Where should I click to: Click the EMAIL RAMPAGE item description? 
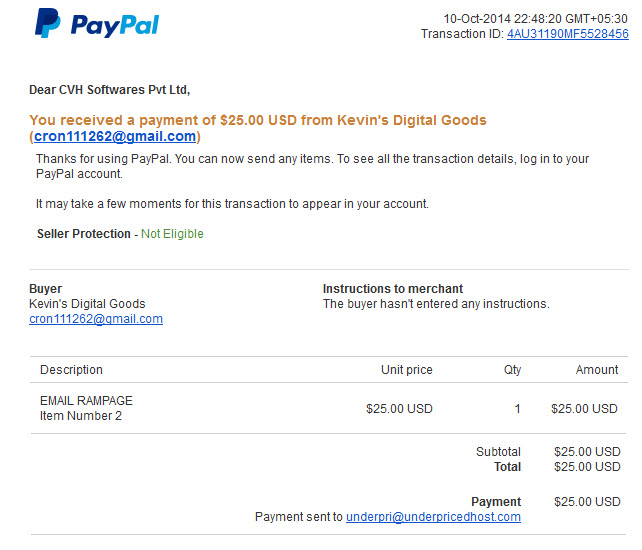click(x=86, y=401)
